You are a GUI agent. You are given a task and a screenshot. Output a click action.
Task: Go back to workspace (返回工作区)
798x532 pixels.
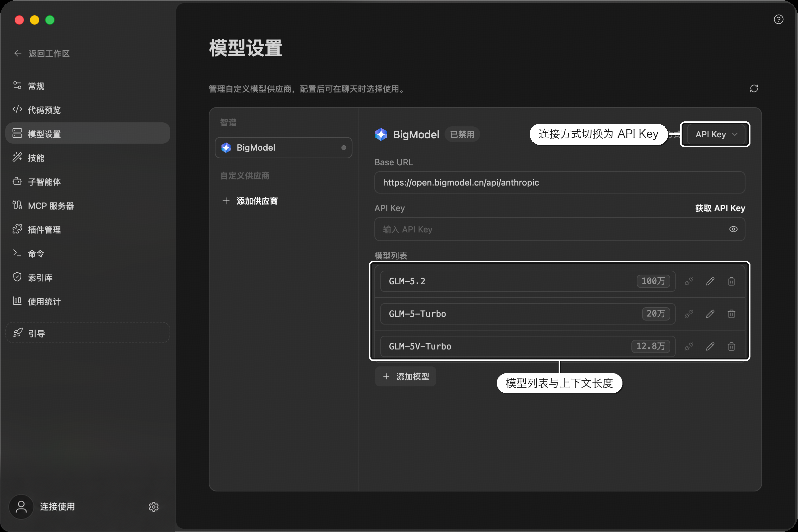pyautogui.click(x=42, y=54)
